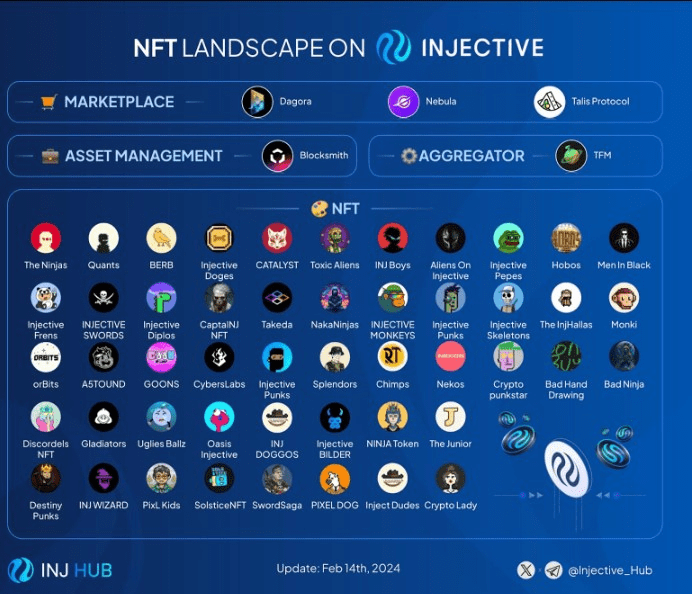Click the ASSET MANAGEMENT heading
The height and width of the screenshot is (594, 692).
(144, 156)
